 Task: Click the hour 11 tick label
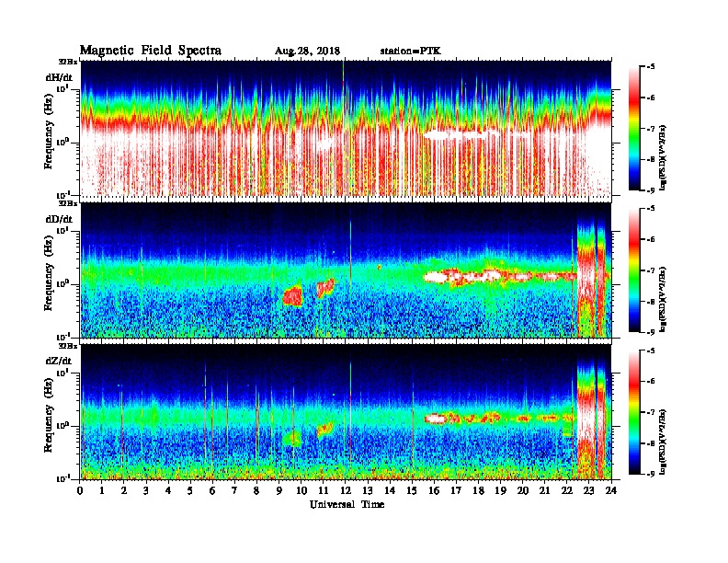(x=324, y=491)
